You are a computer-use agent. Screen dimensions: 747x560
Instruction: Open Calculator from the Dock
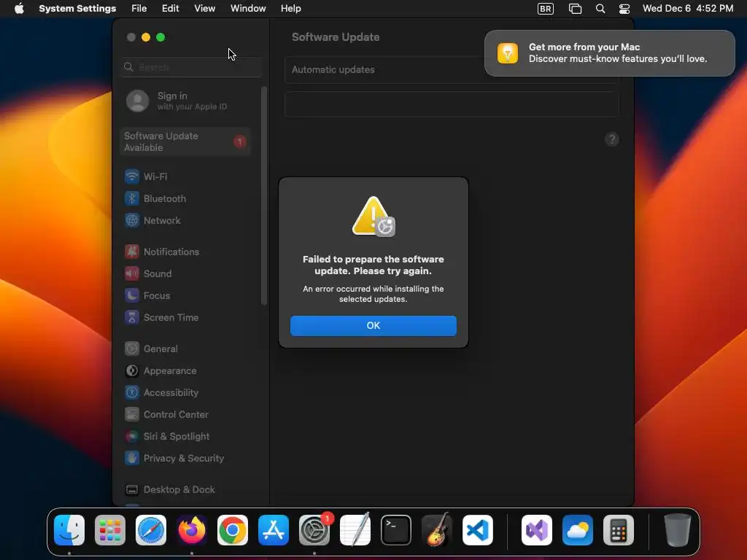point(619,530)
